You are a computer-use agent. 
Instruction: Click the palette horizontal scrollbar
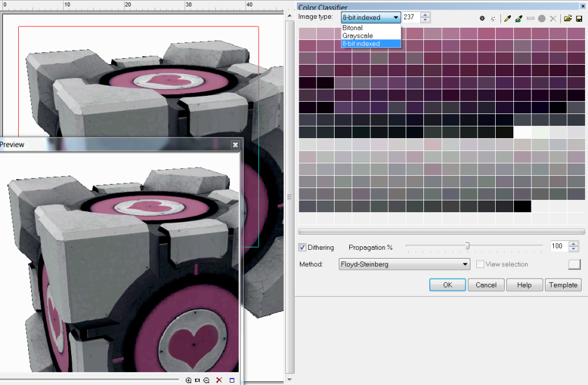(x=442, y=232)
